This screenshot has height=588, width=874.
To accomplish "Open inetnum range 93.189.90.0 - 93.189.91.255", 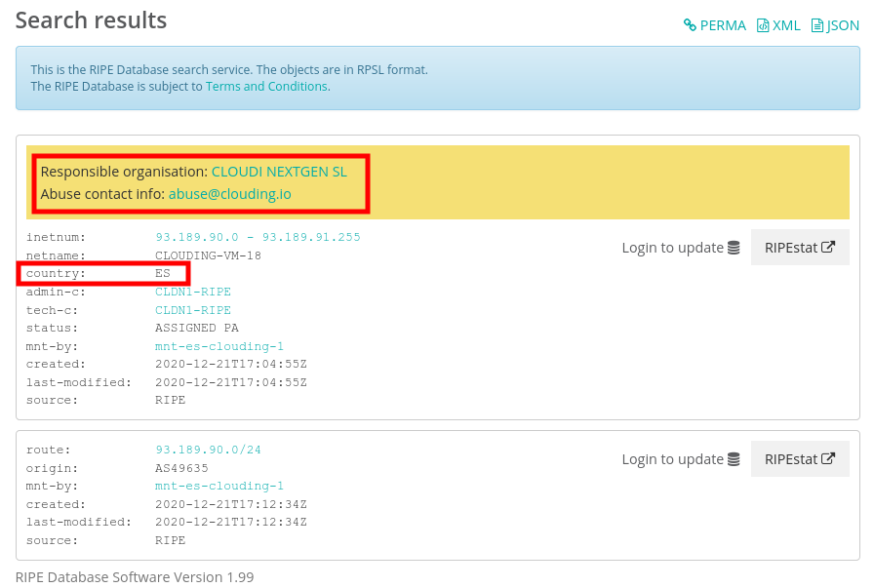I will [x=258, y=237].
